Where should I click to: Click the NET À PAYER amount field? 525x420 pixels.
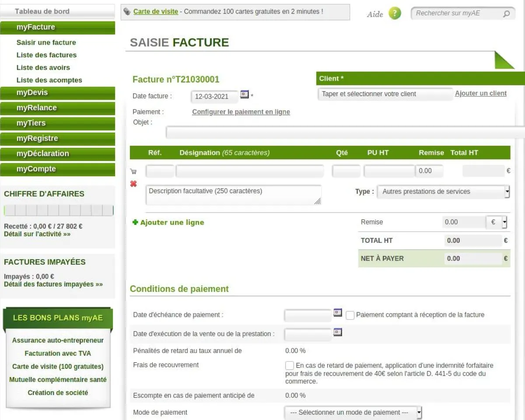coord(472,259)
